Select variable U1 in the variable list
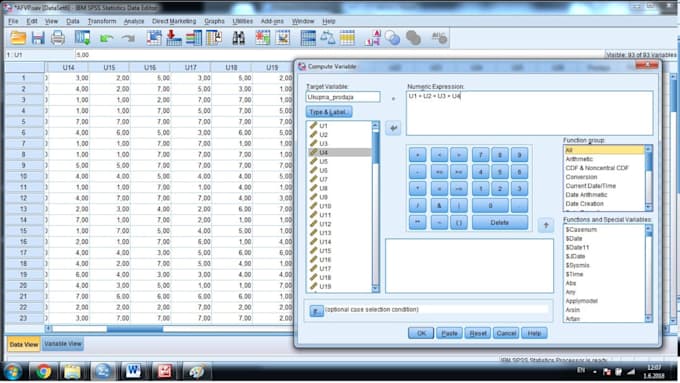The width and height of the screenshot is (680, 383). coord(339,126)
